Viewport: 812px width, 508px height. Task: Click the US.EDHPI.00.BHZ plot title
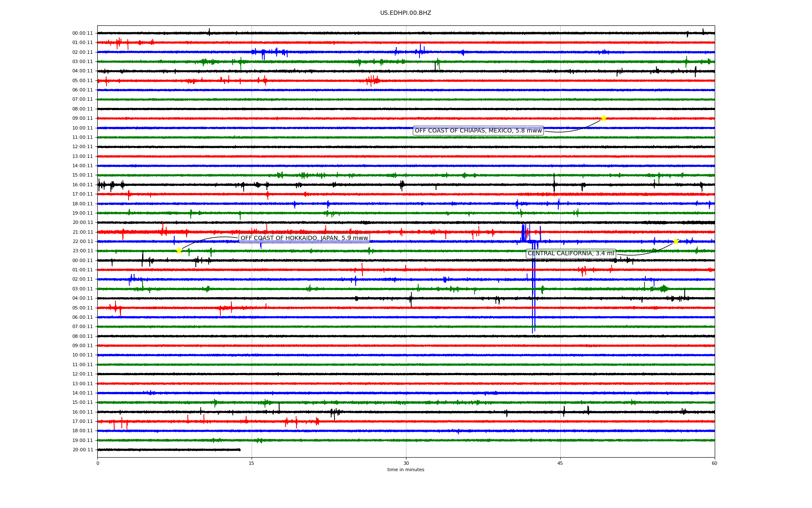click(406, 13)
